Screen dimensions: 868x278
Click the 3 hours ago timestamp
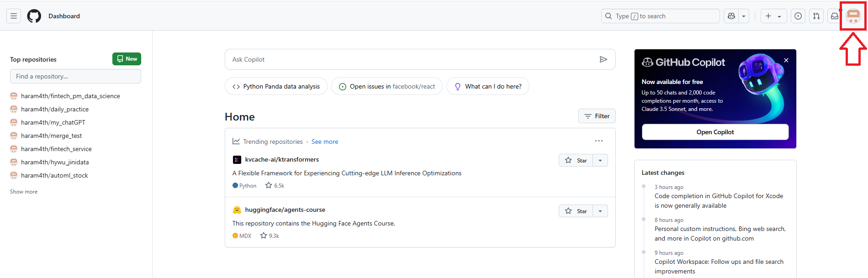[x=669, y=187]
